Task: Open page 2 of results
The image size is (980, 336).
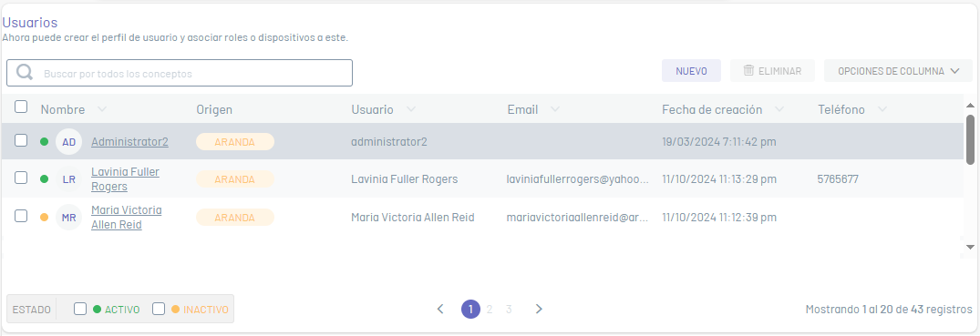Action: point(490,310)
